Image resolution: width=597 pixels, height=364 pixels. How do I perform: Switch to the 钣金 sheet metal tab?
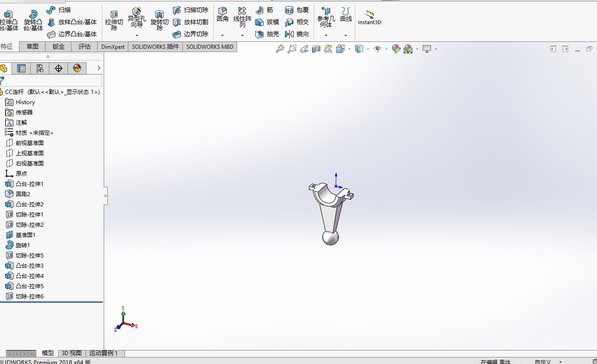59,46
